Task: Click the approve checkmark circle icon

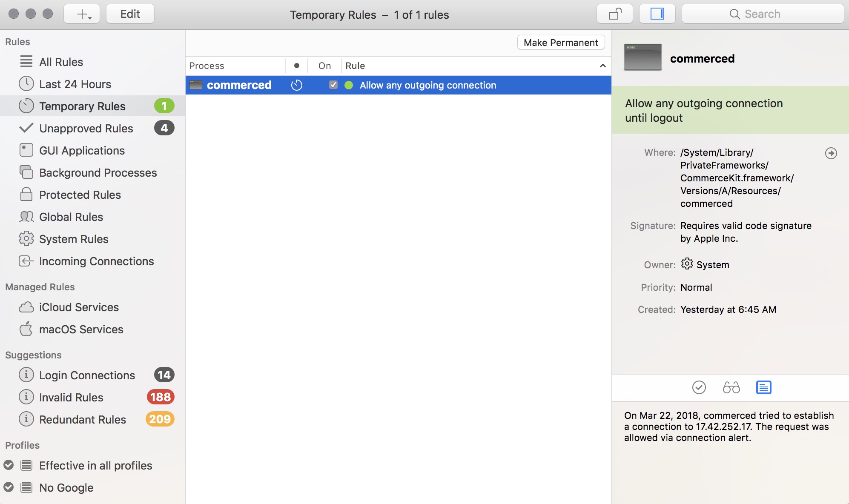Action: (x=699, y=387)
